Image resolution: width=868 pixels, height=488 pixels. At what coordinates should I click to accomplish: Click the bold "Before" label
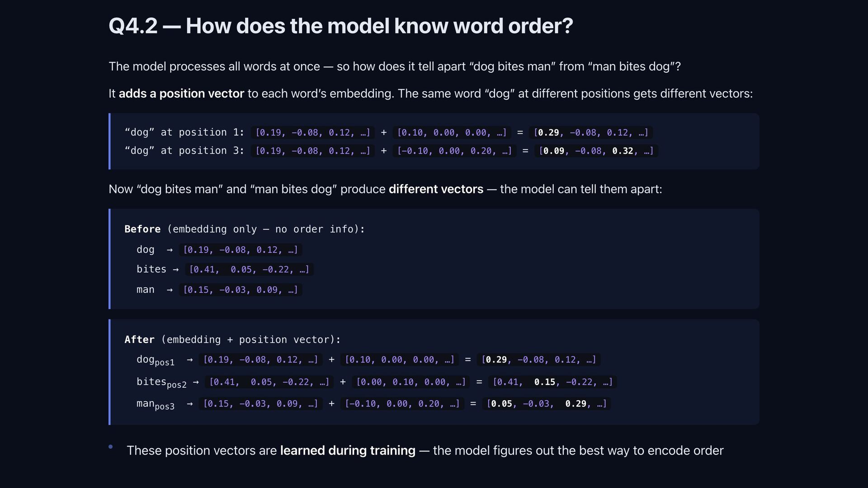click(x=142, y=229)
